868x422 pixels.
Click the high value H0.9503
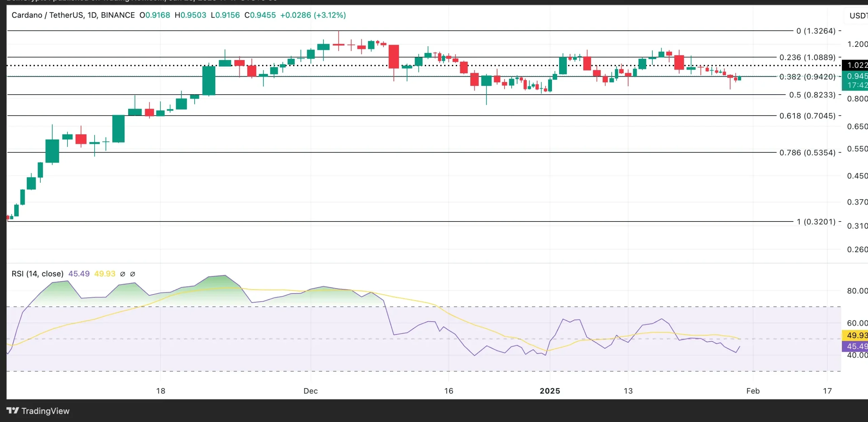pyautogui.click(x=191, y=15)
